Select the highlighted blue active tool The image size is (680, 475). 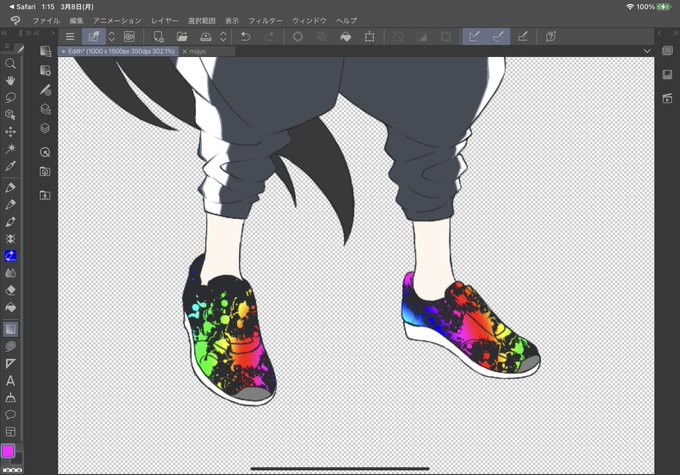point(10,256)
